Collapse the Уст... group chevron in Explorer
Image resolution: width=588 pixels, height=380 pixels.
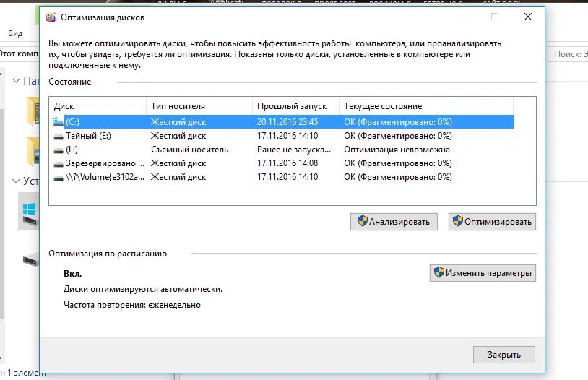pos(16,181)
